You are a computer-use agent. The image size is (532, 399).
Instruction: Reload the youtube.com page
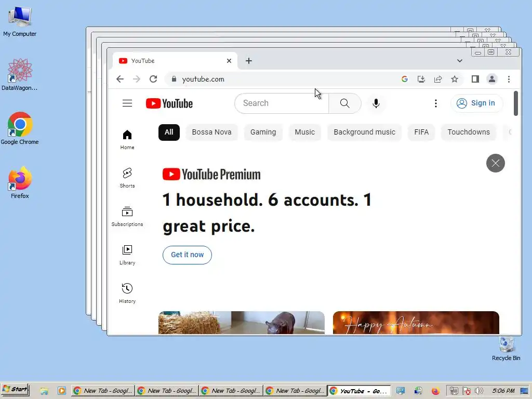coord(153,79)
